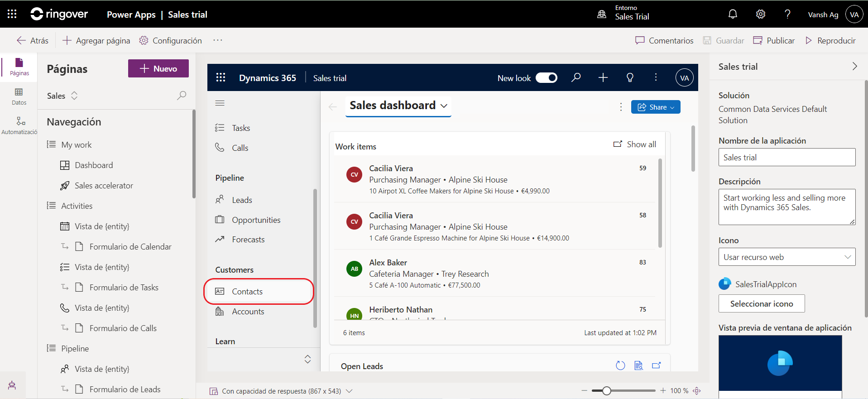This screenshot has height=399, width=868.
Task: Select the My work navigation group
Action: tap(76, 144)
